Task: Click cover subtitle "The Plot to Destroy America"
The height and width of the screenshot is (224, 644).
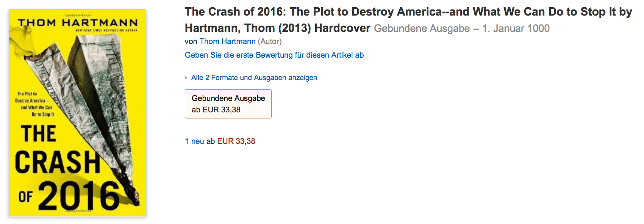Action: [34, 104]
